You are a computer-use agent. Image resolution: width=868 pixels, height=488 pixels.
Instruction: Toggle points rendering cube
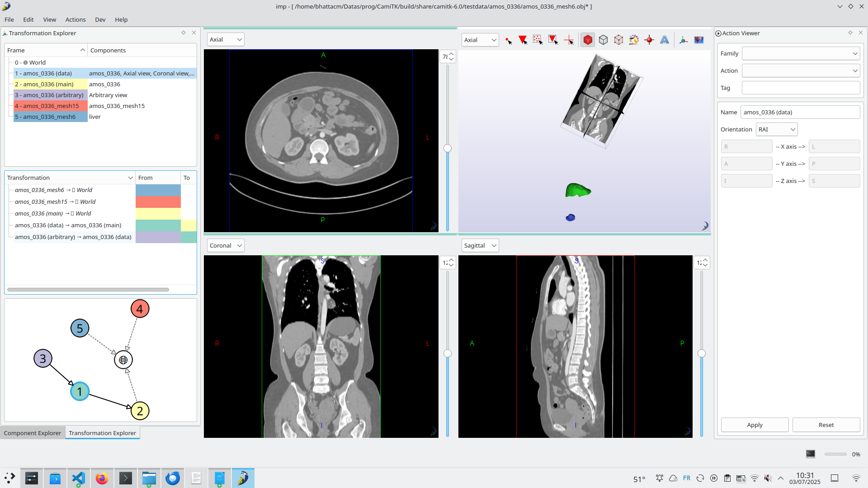pos(618,40)
